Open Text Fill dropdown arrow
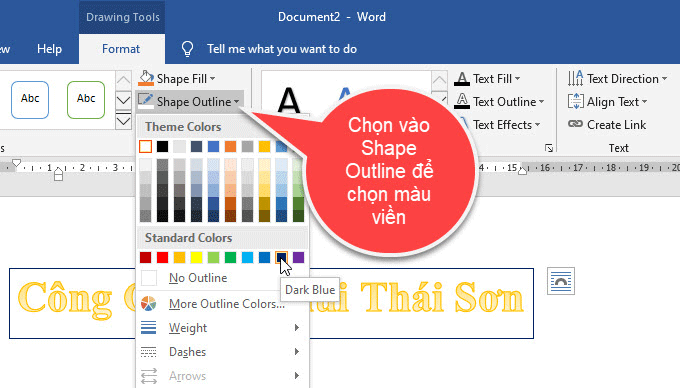The height and width of the screenshot is (388, 680). click(517, 79)
